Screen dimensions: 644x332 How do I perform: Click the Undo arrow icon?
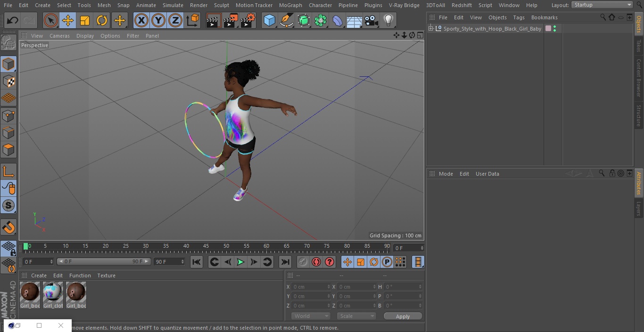(13, 20)
